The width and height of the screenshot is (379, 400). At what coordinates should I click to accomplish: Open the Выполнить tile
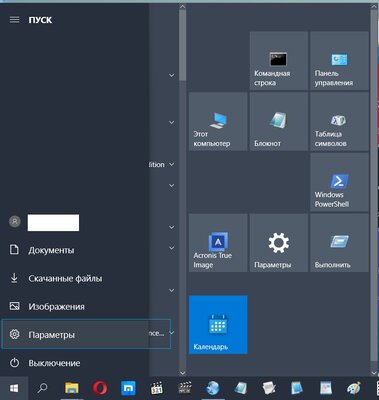click(339, 243)
